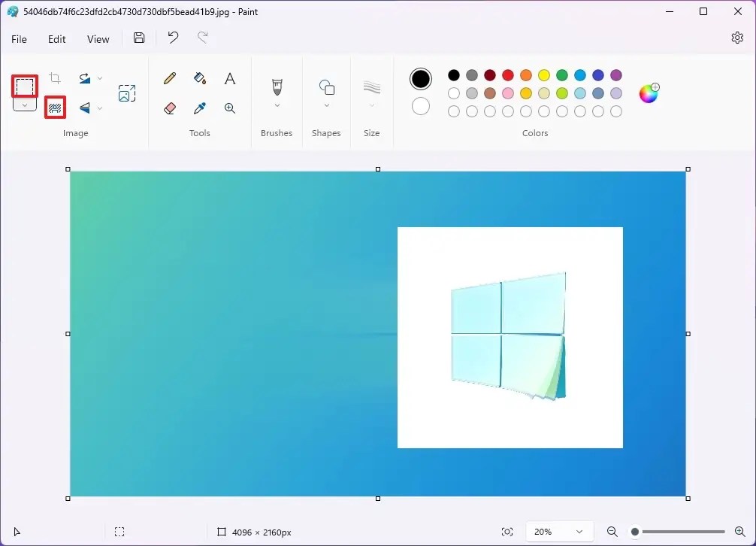Open the Rotate options dropdown
The width and height of the screenshot is (756, 546).
[99, 77]
